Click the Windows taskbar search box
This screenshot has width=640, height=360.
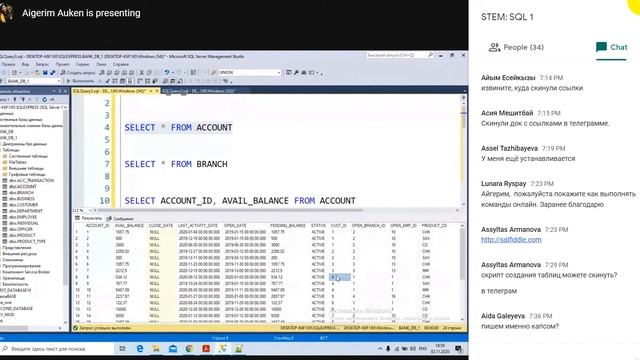[x=57, y=349]
